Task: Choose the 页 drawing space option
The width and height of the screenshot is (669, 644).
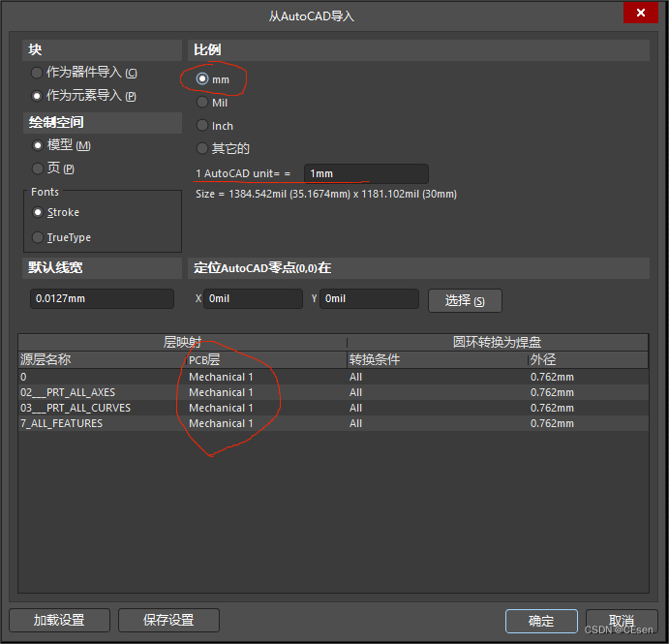Action: (37, 169)
